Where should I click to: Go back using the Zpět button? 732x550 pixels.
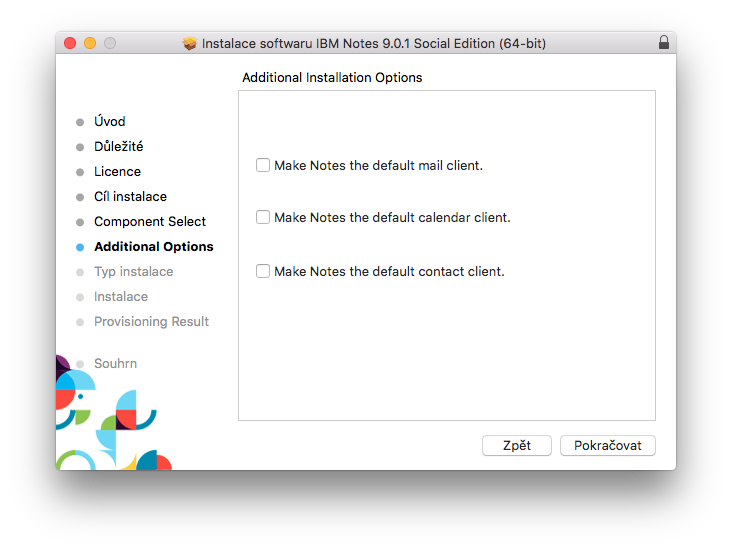pyautogui.click(x=517, y=445)
